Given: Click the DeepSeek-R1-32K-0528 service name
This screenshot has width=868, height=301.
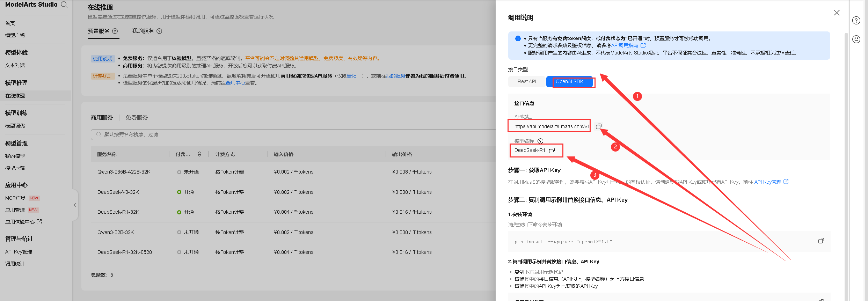Looking at the screenshot, I should 125,252.
